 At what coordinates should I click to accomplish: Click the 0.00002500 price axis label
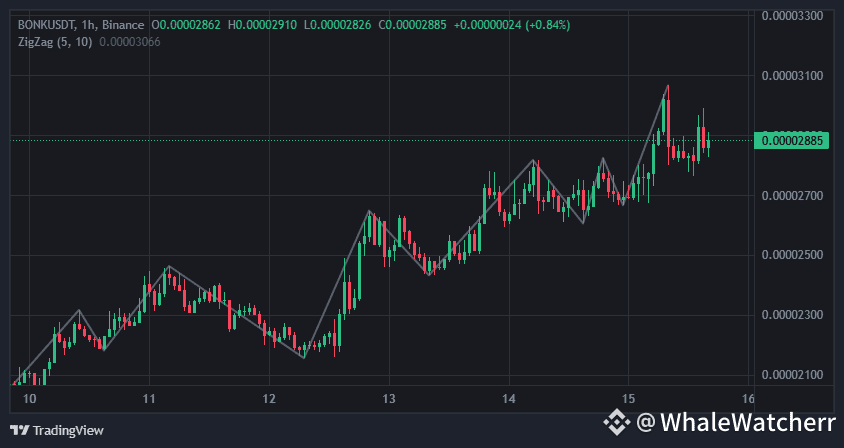click(x=792, y=255)
